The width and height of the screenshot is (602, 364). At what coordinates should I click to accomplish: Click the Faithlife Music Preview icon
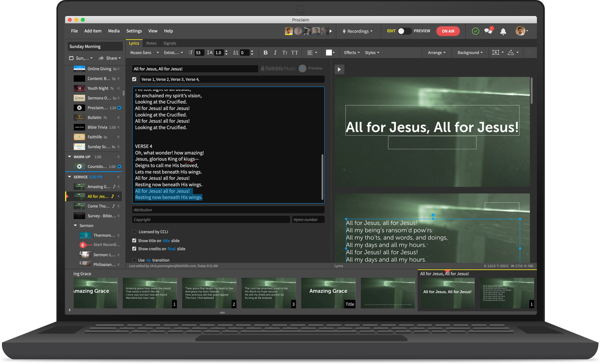click(x=302, y=68)
